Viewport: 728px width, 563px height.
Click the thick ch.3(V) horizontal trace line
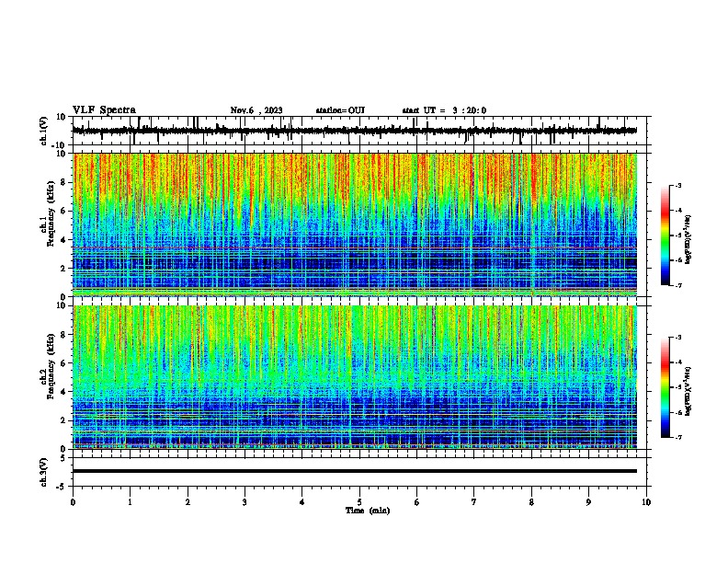[x=355, y=471]
